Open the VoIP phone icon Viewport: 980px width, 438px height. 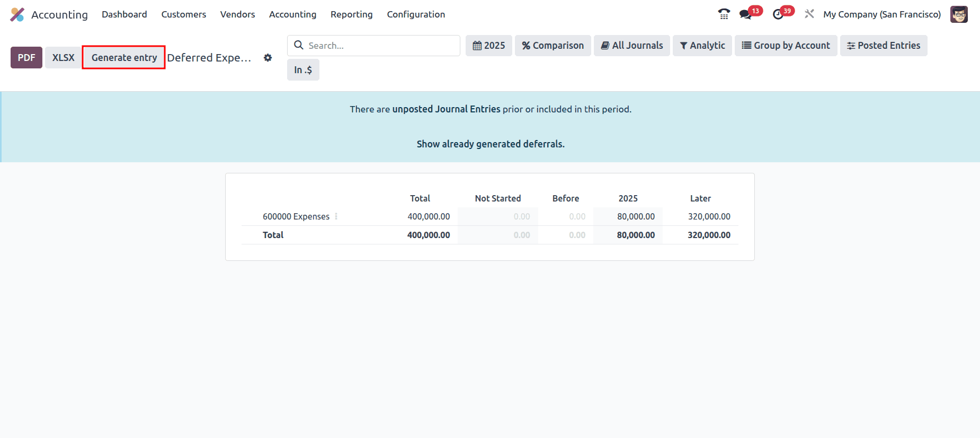(x=724, y=14)
